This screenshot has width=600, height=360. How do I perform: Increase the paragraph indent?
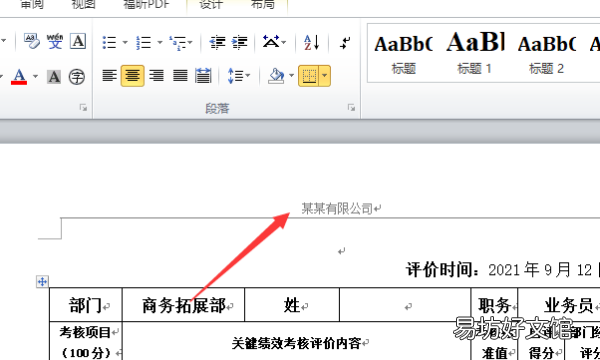240,42
